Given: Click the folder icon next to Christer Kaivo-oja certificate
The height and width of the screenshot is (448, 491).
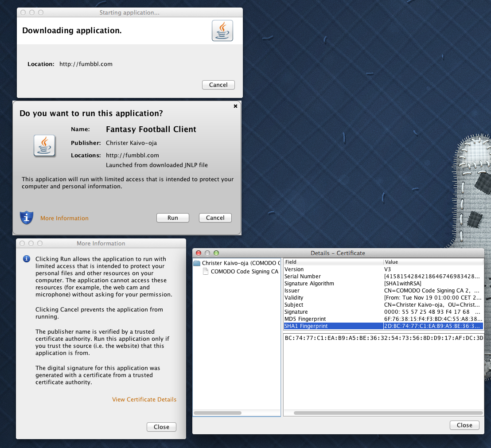Looking at the screenshot, I should click(x=197, y=263).
